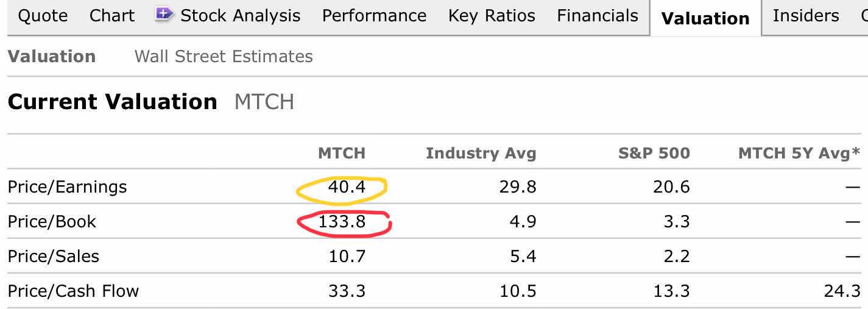Click the S&P 500 column header
This screenshot has width=868, height=309.
click(654, 153)
